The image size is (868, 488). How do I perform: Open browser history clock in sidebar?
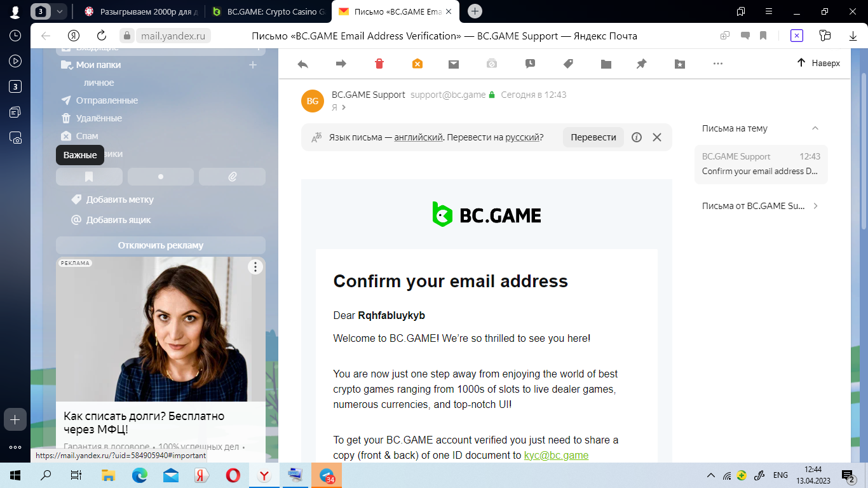pos(15,36)
